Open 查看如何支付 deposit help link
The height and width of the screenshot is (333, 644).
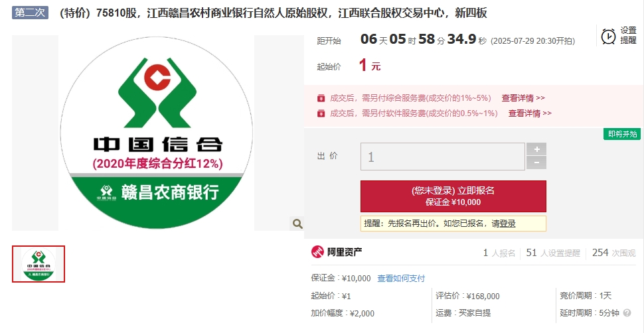coord(401,279)
